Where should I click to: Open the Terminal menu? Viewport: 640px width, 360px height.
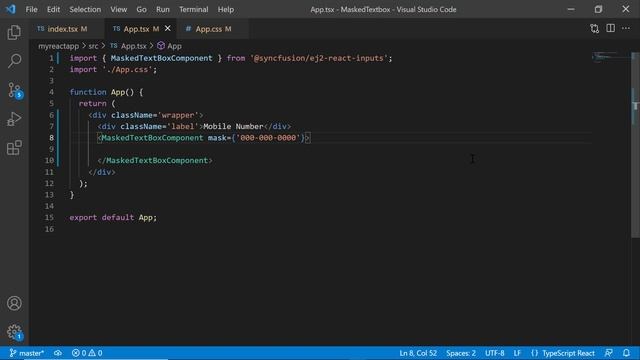(193, 9)
